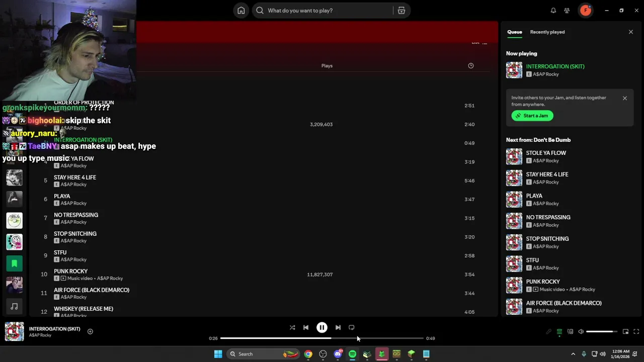Open Windows system volume icon in tray
This screenshot has height=362, width=644.
[603, 354]
